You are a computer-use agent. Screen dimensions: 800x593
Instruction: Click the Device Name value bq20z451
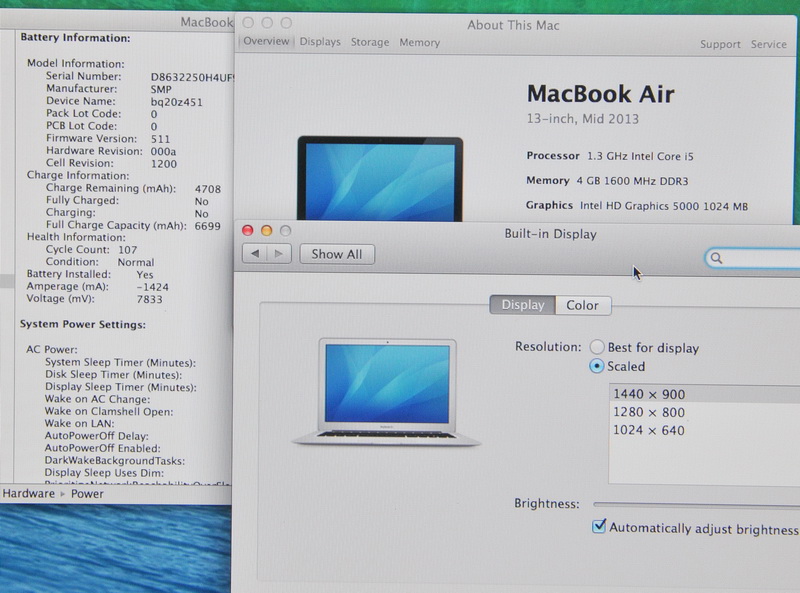[177, 102]
